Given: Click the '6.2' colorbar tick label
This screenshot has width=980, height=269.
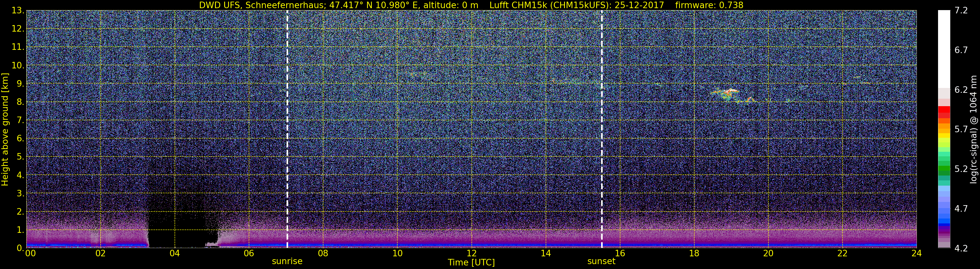Looking at the screenshot, I should pos(961,90).
